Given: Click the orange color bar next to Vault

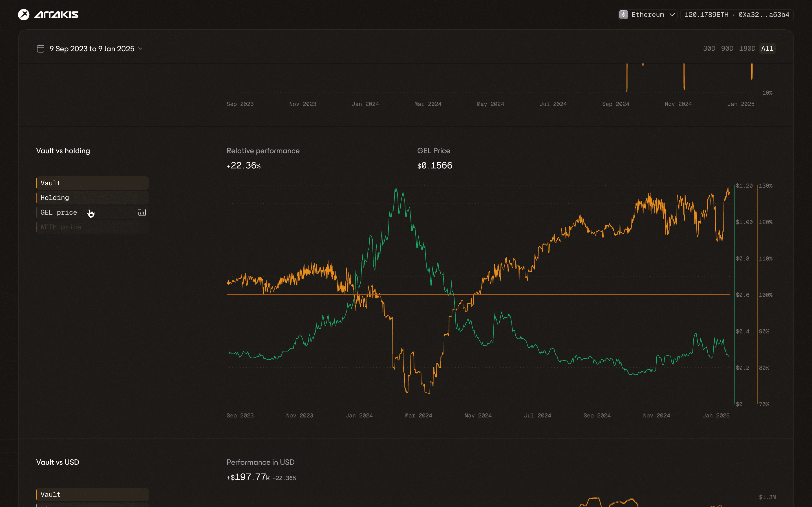Looking at the screenshot, I should [x=37, y=183].
